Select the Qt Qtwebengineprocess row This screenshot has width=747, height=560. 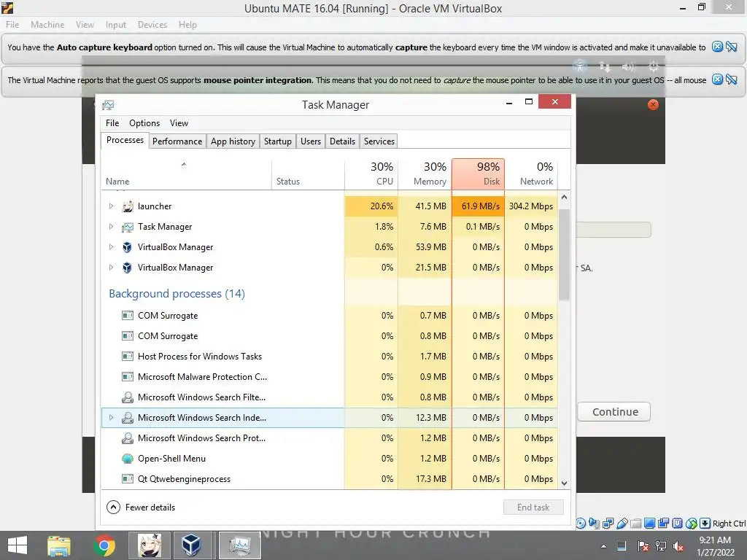[330, 479]
